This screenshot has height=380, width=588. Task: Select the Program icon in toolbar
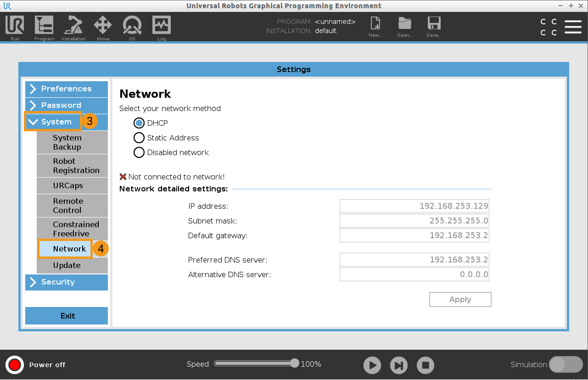pyautogui.click(x=44, y=27)
